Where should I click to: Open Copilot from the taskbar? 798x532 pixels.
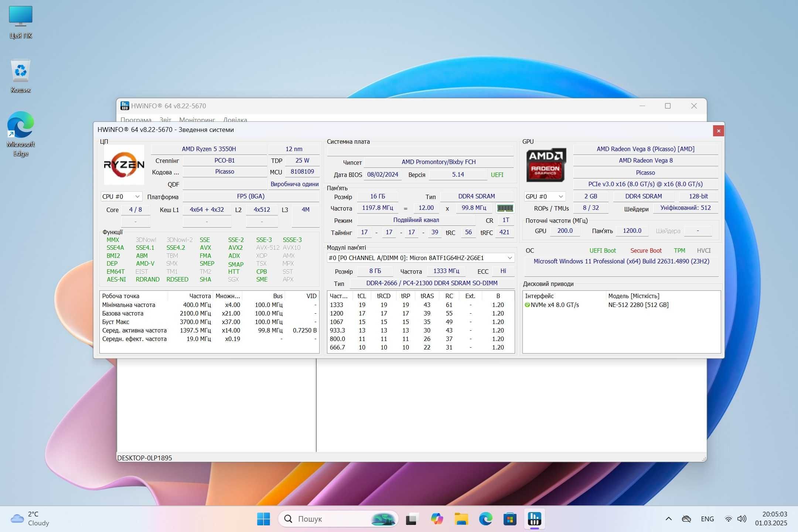tap(437, 519)
